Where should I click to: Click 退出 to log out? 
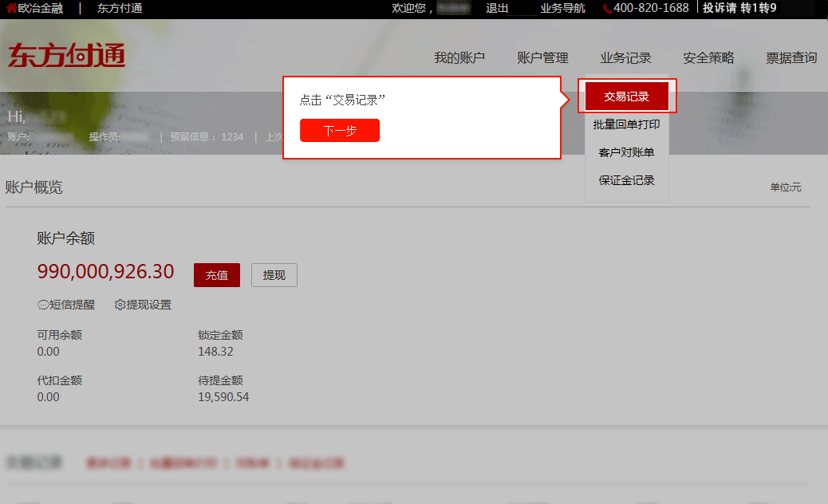click(x=497, y=8)
